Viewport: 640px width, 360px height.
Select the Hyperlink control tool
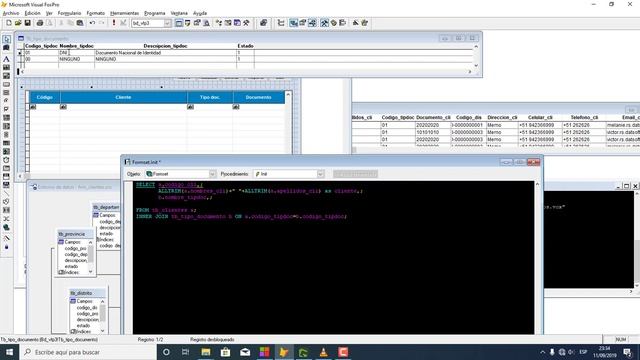point(7,227)
